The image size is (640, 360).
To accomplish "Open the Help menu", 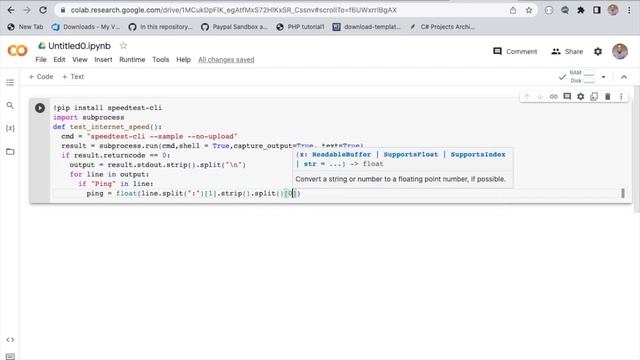I will pyautogui.click(x=183, y=60).
